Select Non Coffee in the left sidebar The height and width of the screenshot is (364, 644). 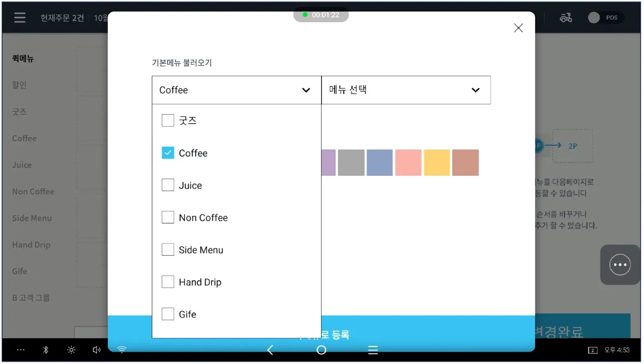tap(33, 191)
